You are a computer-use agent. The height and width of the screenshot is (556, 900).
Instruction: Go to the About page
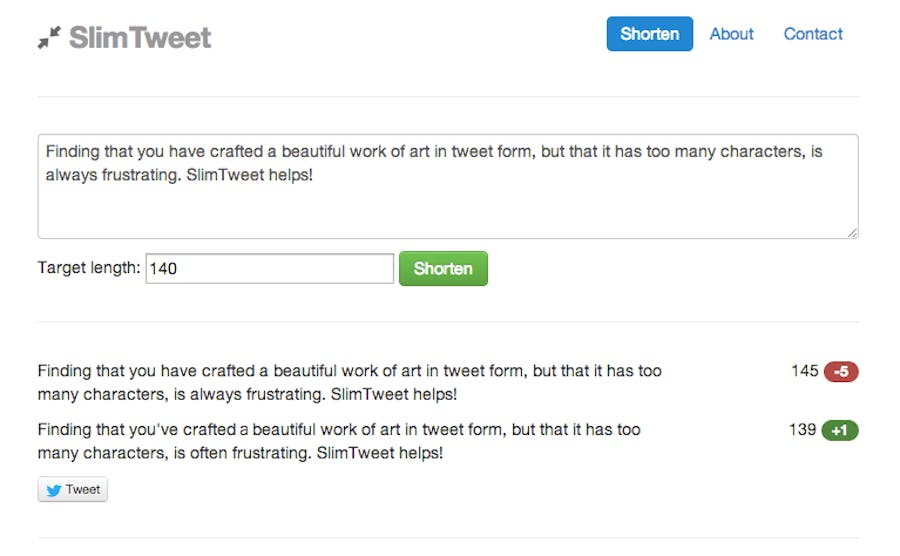click(x=731, y=34)
